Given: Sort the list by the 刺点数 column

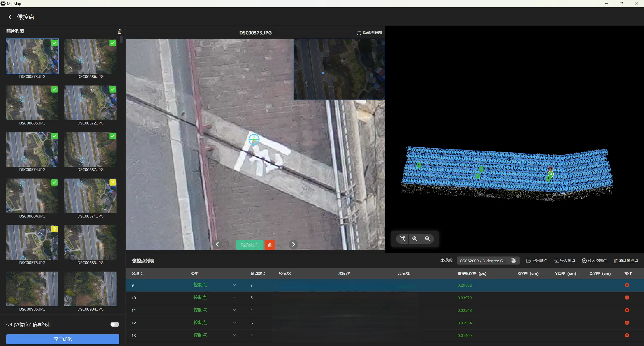Looking at the screenshot, I should pos(258,274).
